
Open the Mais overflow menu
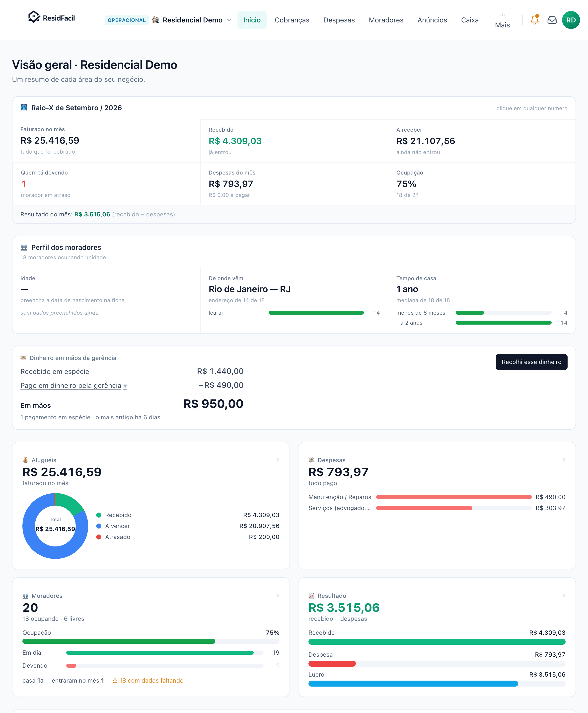(502, 20)
